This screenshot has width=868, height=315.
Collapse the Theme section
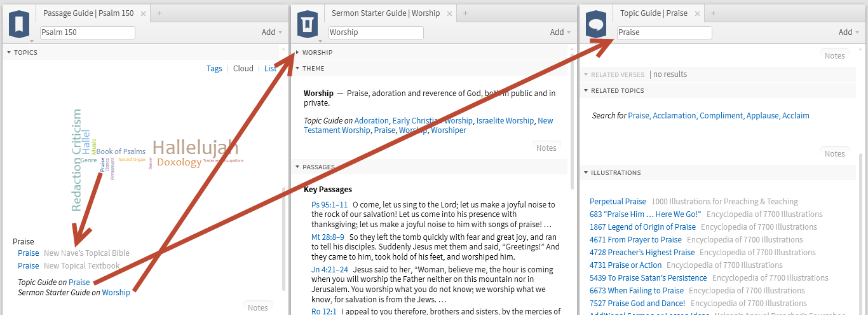coord(297,69)
